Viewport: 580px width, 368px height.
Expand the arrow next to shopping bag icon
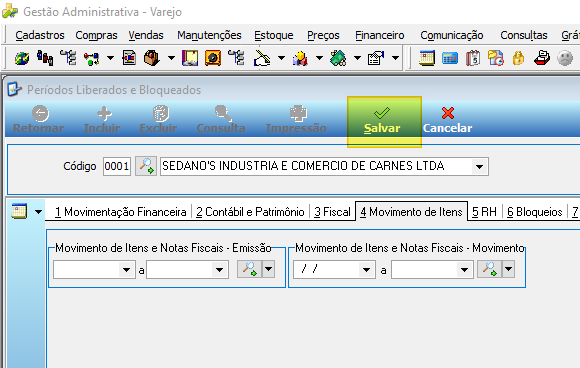click(171, 58)
